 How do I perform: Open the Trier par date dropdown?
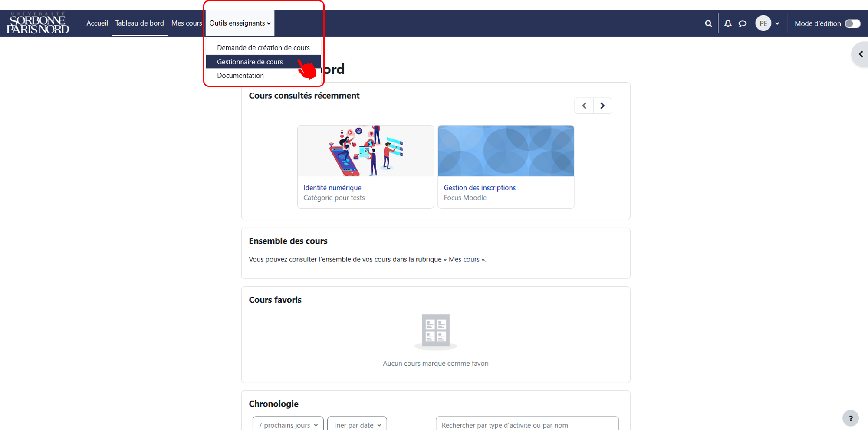[x=357, y=424]
